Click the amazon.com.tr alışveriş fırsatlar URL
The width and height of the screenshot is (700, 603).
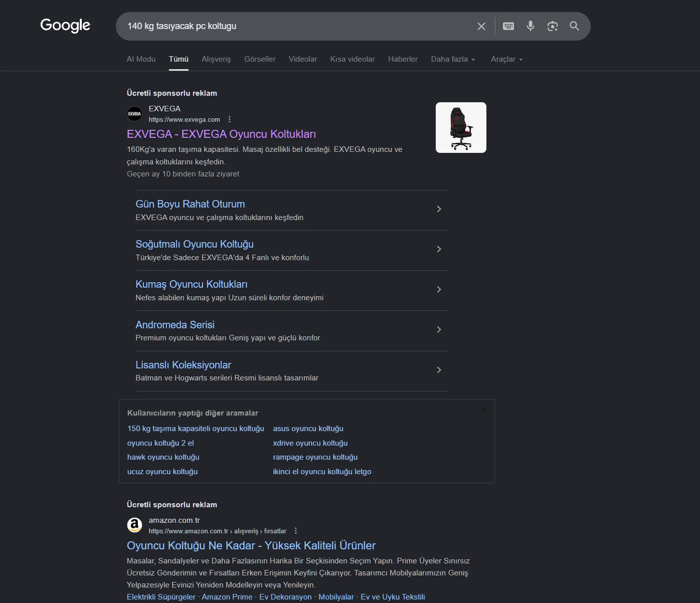point(218,531)
